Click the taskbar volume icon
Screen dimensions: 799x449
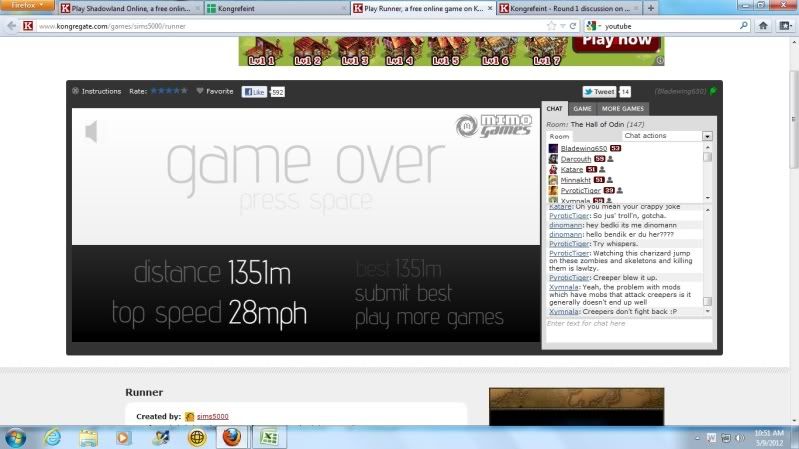pyautogui.click(x=740, y=438)
